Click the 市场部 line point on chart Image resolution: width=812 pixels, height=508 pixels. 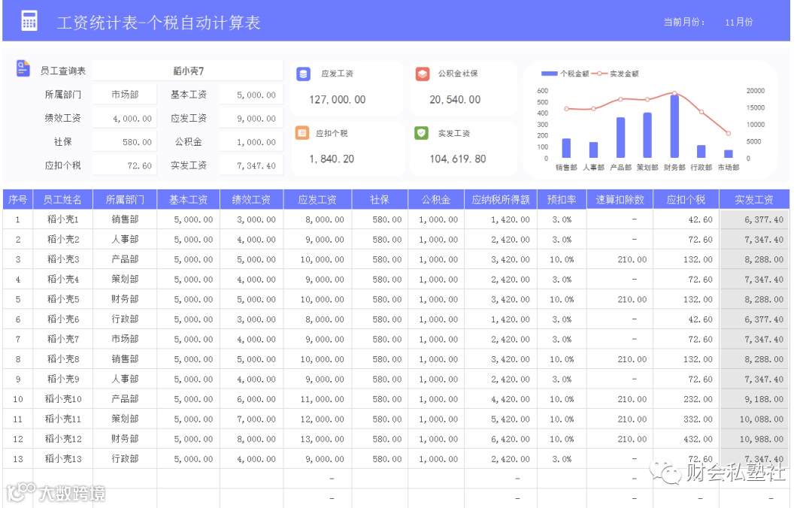click(728, 133)
